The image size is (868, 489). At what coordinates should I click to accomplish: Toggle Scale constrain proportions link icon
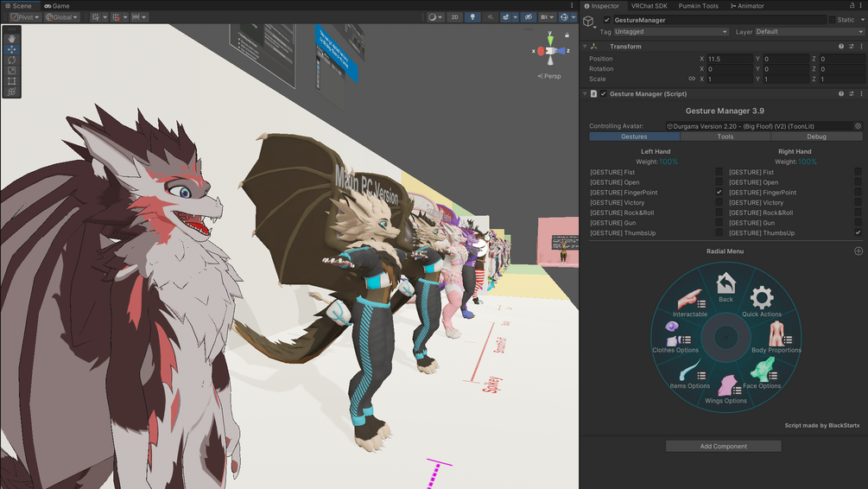pos(692,79)
